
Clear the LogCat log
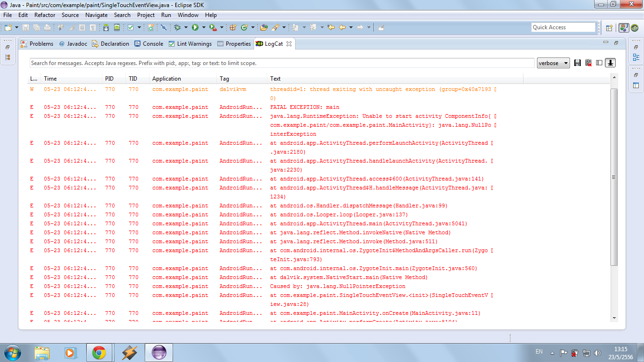(x=588, y=63)
